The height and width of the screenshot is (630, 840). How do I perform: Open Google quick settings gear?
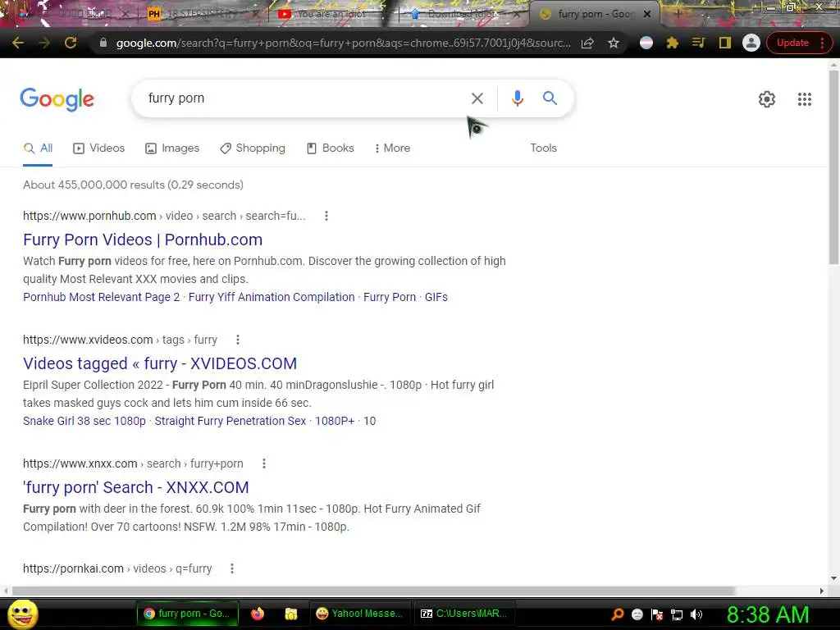[x=767, y=99]
